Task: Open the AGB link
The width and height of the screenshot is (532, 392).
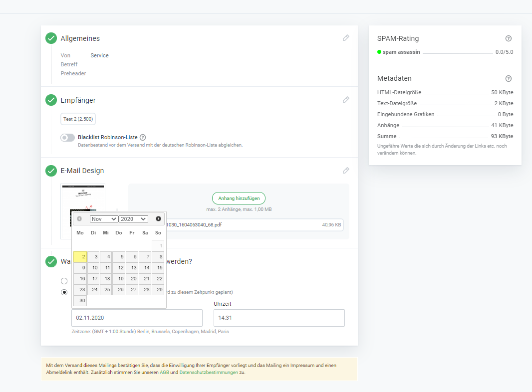Action: pos(164,373)
